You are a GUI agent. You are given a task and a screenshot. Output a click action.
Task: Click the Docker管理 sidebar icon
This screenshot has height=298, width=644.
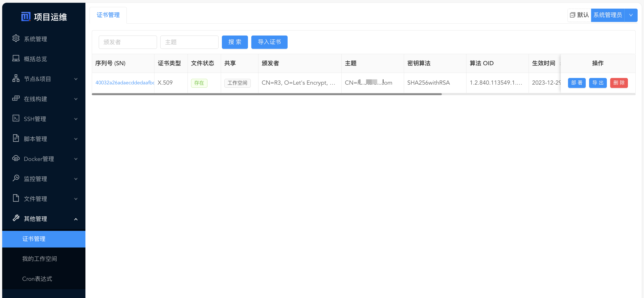tap(16, 158)
